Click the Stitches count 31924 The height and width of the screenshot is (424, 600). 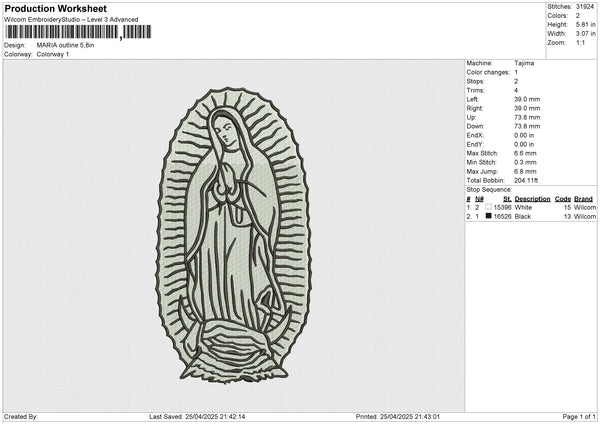(x=585, y=7)
